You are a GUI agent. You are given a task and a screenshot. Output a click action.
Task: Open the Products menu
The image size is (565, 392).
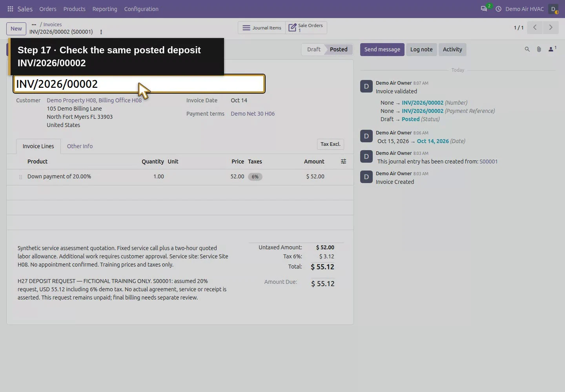point(74,9)
